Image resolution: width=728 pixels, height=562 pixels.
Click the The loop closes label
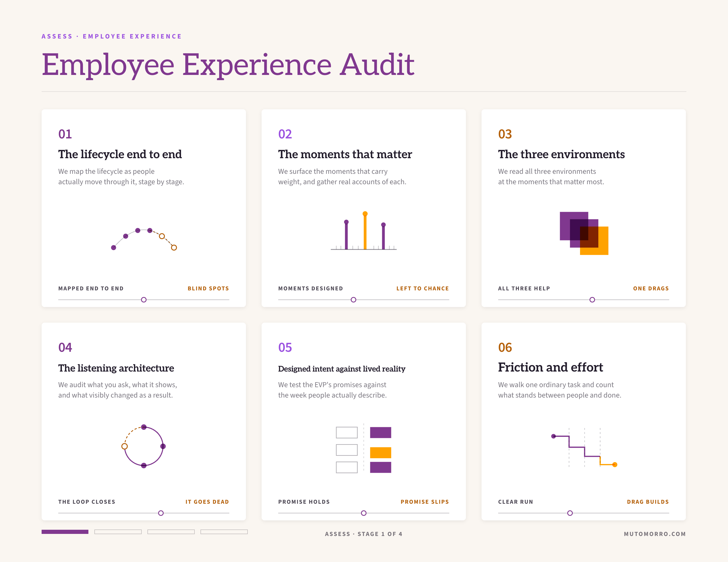point(87,502)
